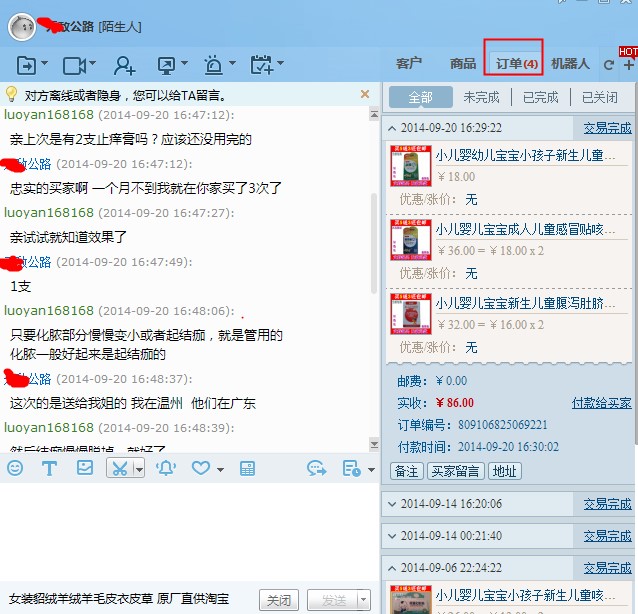
Task: Click the alarm report icon
Action: [213, 65]
